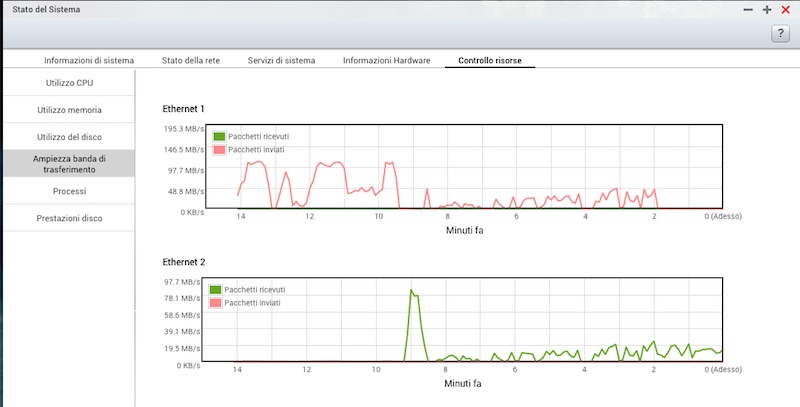
Task: Click Ethernet 1 pink Pacchetti inviati swatch
Action: pos(220,149)
